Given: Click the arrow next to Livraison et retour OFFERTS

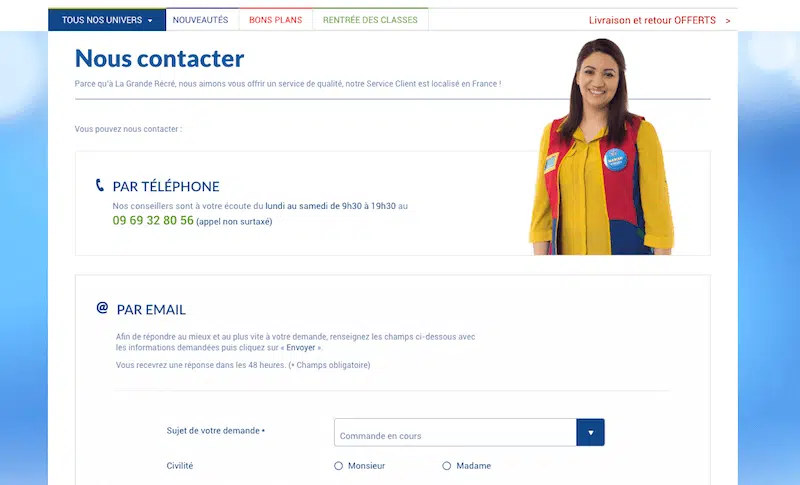Looking at the screenshot, I should 728,21.
